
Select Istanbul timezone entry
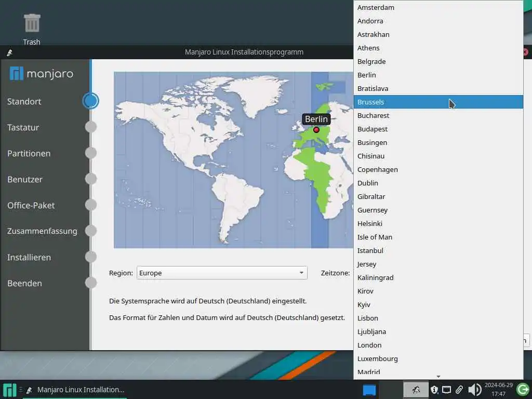[438, 250]
